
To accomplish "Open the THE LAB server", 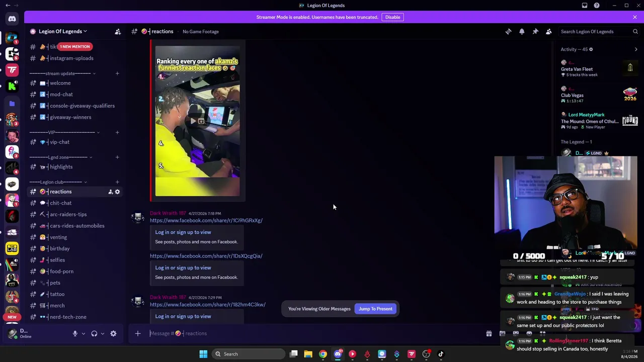I will pyautogui.click(x=12, y=248).
